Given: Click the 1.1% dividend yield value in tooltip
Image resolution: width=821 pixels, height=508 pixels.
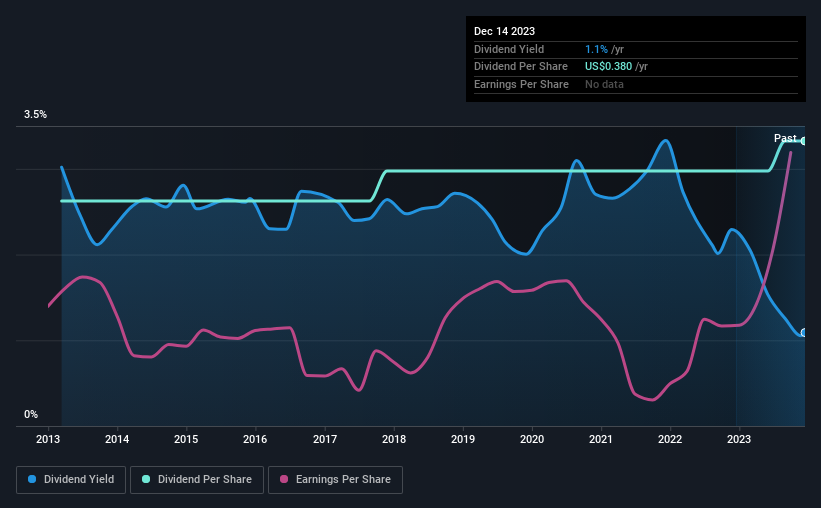Looking at the screenshot, I should [x=596, y=49].
